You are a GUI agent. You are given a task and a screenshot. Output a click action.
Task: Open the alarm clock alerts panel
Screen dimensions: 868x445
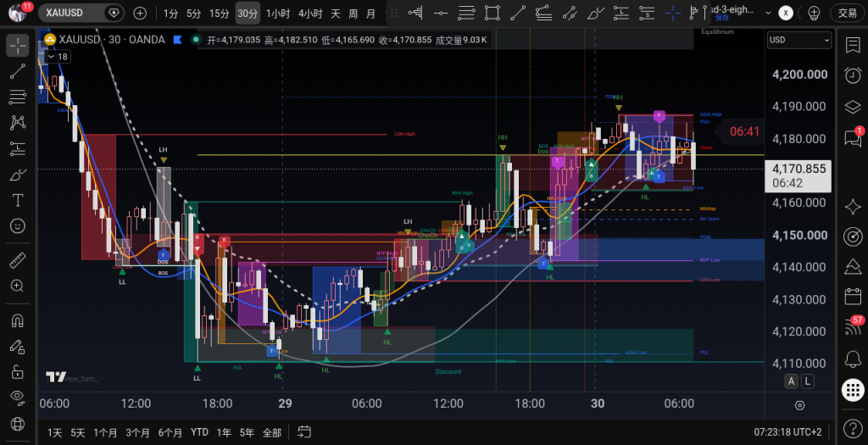853,75
